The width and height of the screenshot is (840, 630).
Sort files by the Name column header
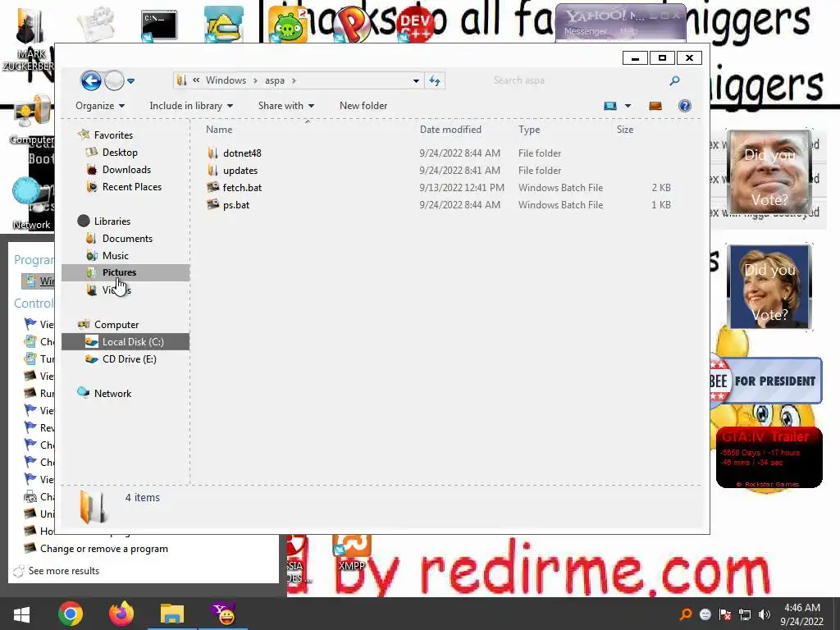tap(219, 129)
